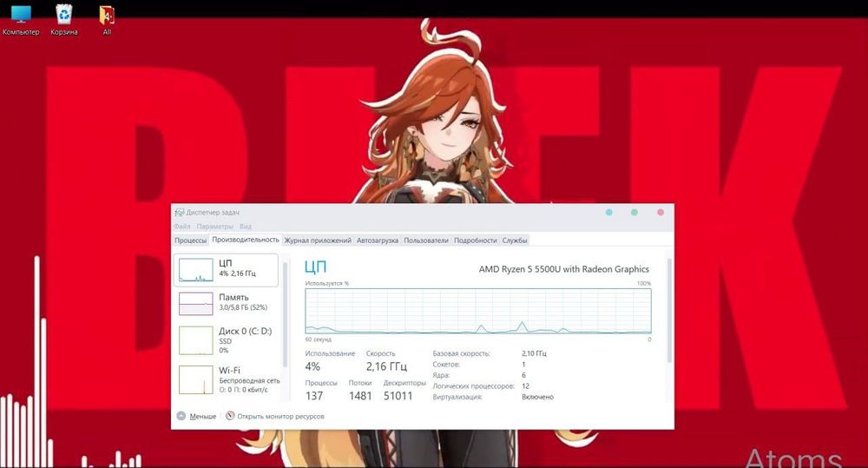The image size is (868, 468).
Task: Select the Производительность tab
Action: click(246, 240)
